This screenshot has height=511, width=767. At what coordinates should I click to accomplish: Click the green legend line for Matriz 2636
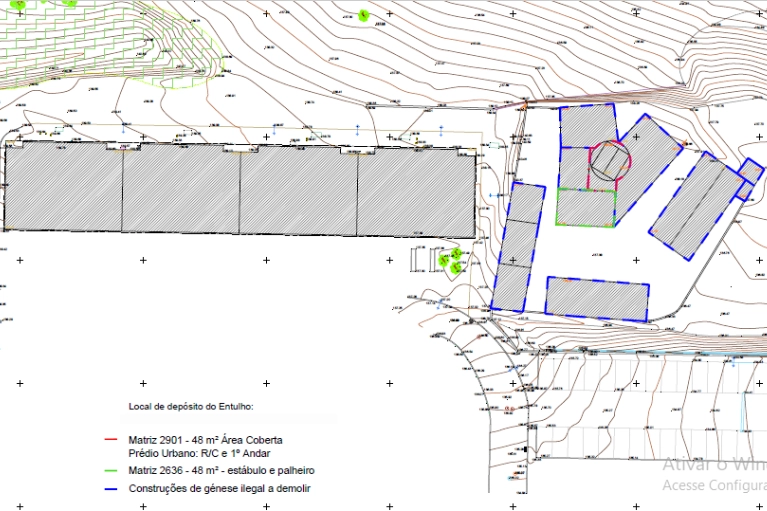point(115,470)
